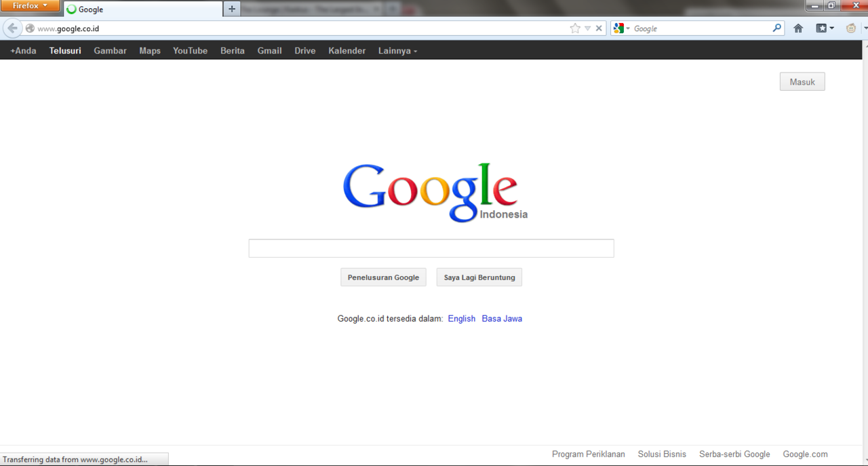
Task: Open the Google.com footer link
Action: tap(805, 454)
